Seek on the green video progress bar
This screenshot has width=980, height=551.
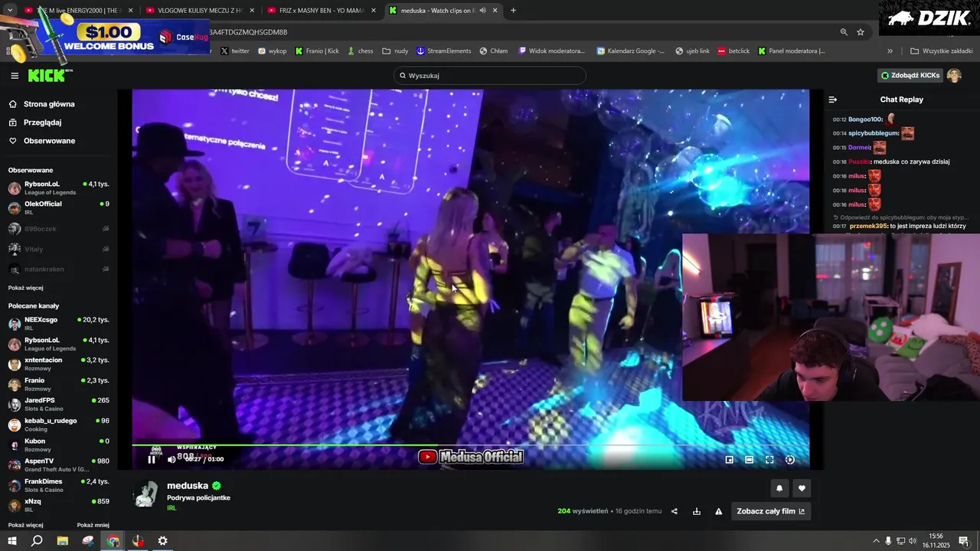(470, 445)
